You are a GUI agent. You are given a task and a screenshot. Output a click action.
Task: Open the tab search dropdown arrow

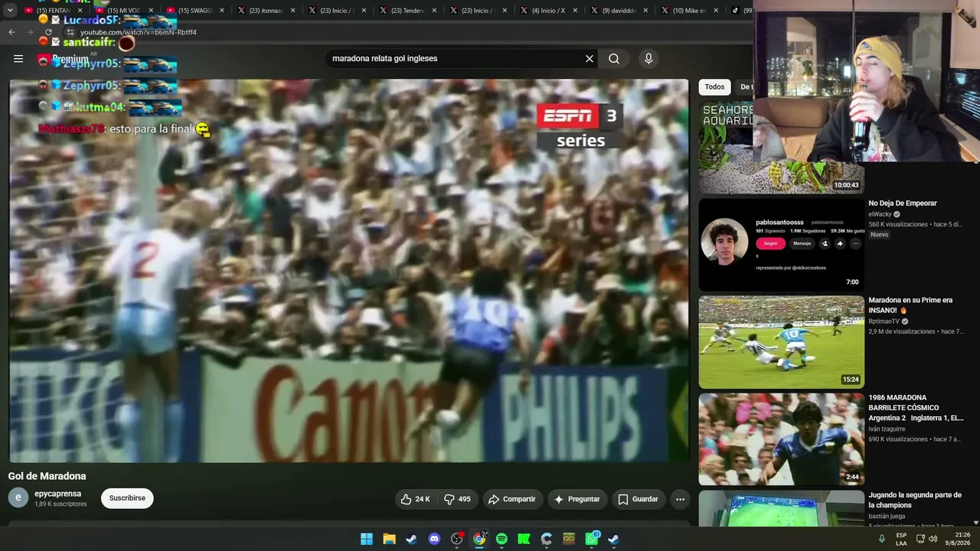point(10,11)
